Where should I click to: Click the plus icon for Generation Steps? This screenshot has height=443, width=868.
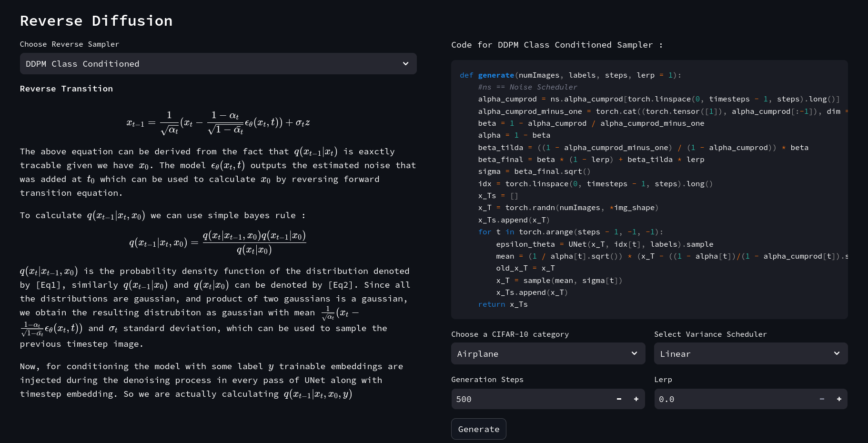636,399
